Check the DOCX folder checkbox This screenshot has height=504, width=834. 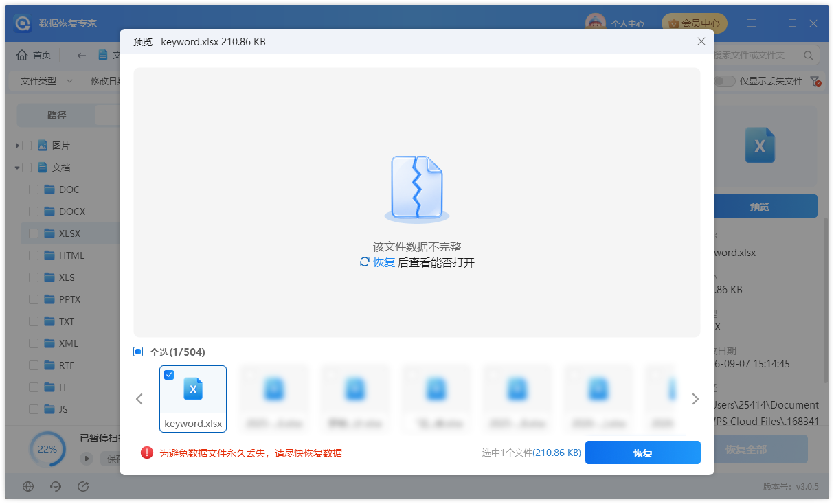tap(34, 211)
